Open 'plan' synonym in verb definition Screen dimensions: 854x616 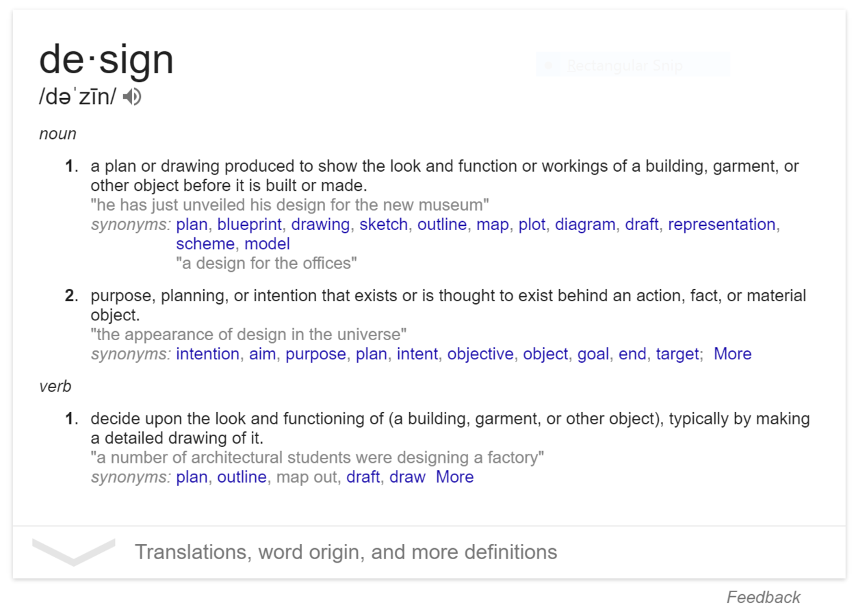[192, 477]
